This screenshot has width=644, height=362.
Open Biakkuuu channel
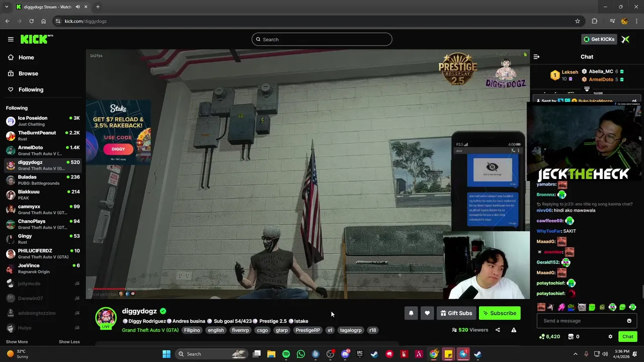point(43,195)
